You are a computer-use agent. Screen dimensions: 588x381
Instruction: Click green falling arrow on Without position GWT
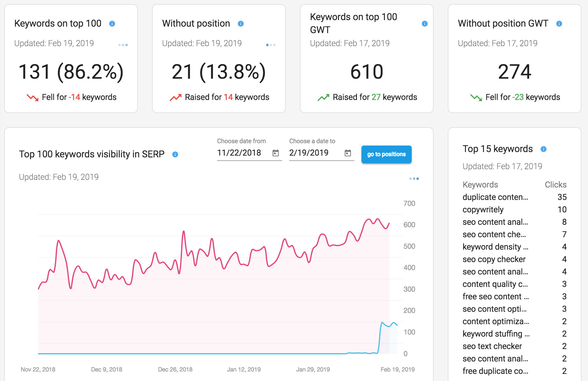tap(476, 97)
